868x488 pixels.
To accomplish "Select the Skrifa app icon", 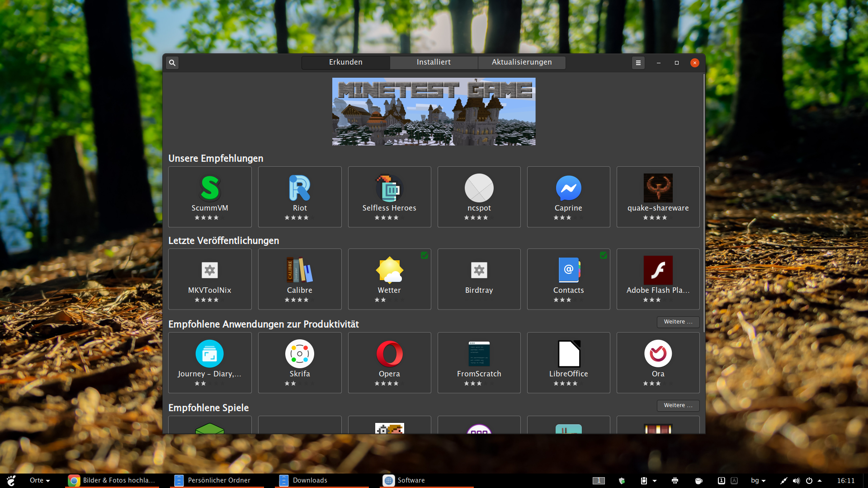I will 300,354.
